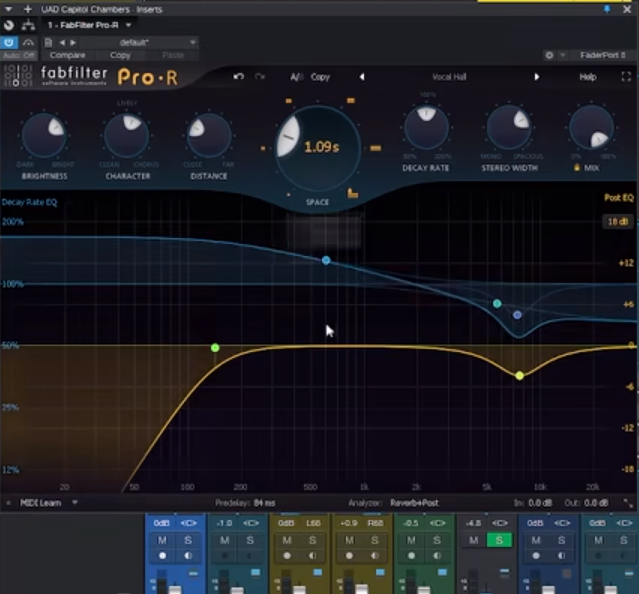The height and width of the screenshot is (594, 639).
Task: Open the gear settings next to FaderPort 8
Action: click(x=549, y=55)
